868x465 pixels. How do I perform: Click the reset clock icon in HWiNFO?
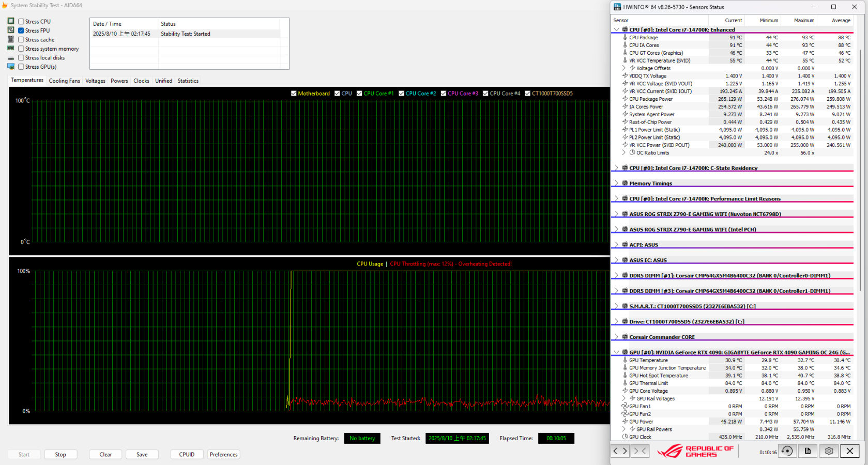pos(787,451)
